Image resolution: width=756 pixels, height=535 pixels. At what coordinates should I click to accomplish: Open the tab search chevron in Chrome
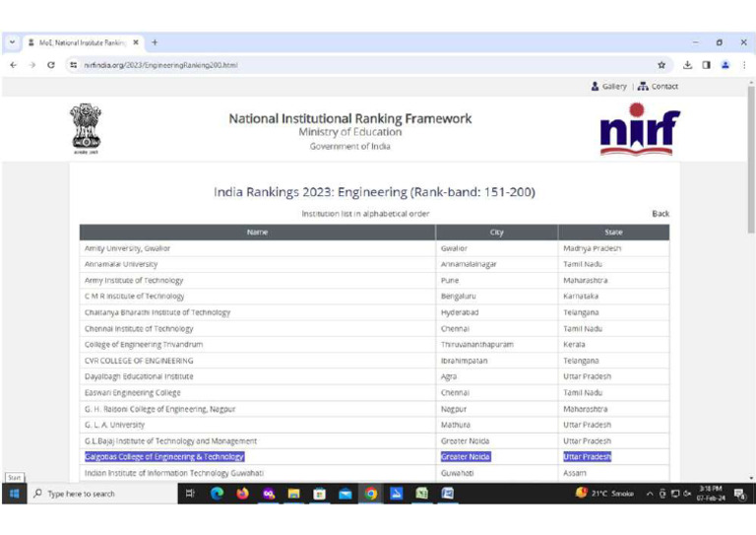12,42
